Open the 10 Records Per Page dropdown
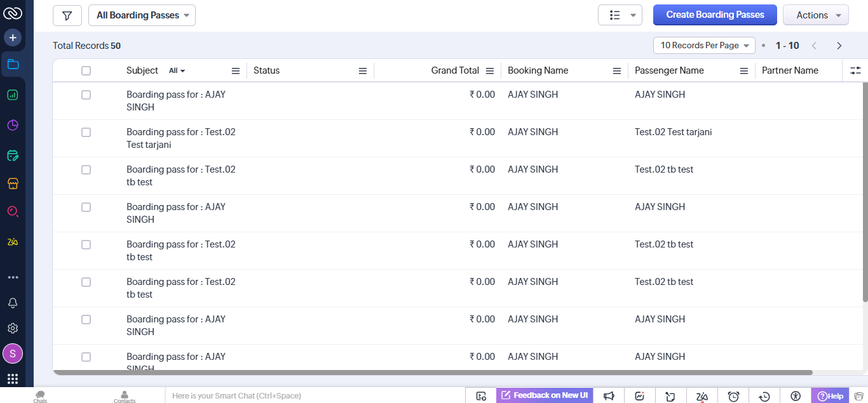This screenshot has width=868, height=403. pos(703,46)
